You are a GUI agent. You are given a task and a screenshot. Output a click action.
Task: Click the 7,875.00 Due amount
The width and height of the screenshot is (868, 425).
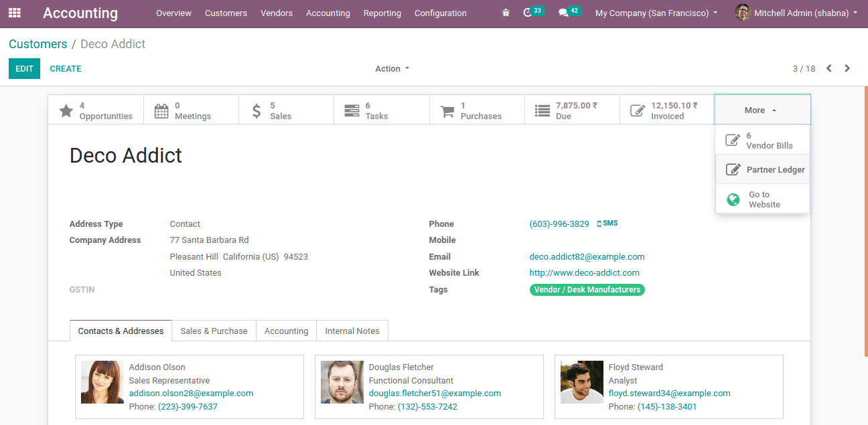tap(577, 106)
